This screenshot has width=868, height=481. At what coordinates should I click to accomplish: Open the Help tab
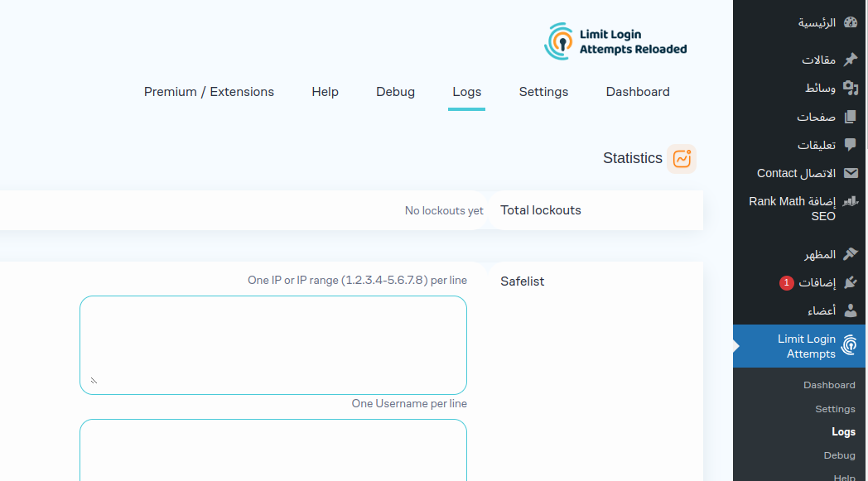click(x=325, y=92)
